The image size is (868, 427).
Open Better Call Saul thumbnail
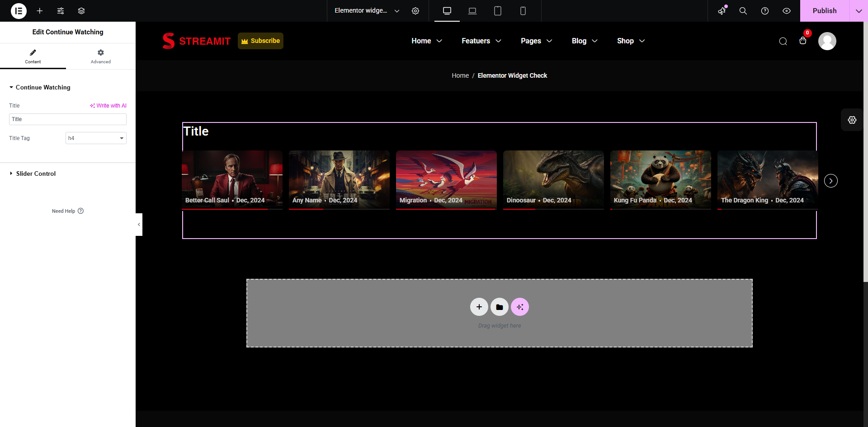[232, 179]
